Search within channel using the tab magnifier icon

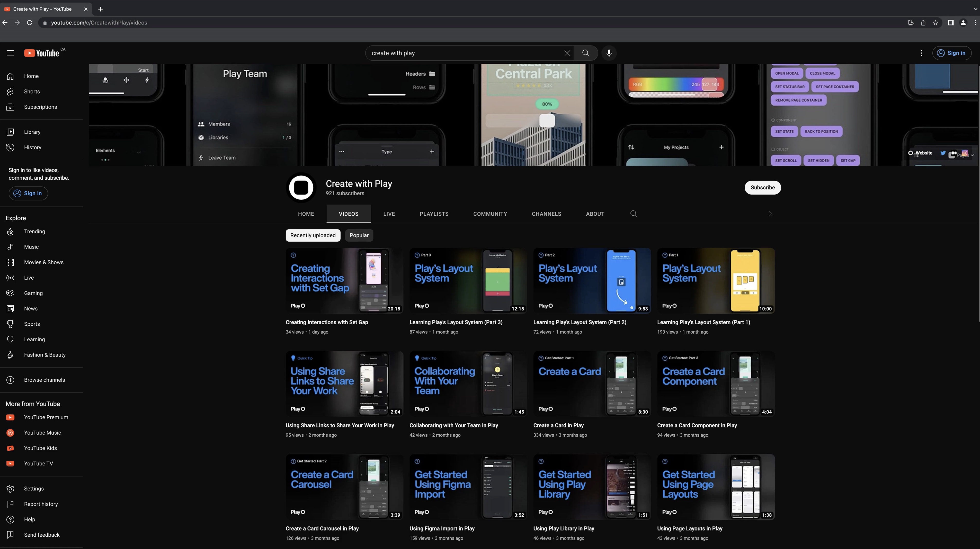click(x=634, y=214)
